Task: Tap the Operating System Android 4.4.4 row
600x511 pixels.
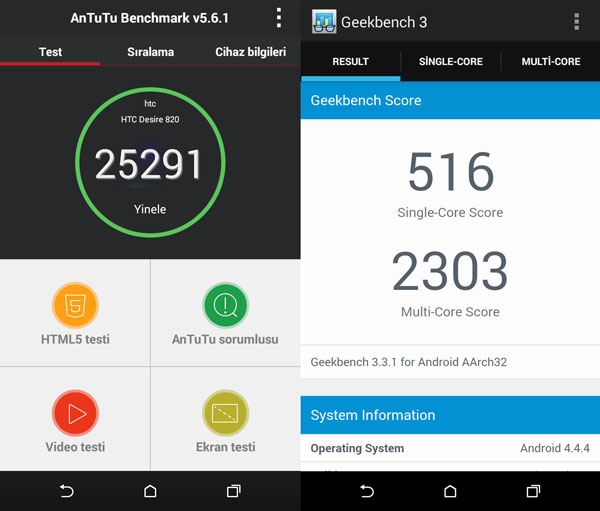Action: click(450, 448)
